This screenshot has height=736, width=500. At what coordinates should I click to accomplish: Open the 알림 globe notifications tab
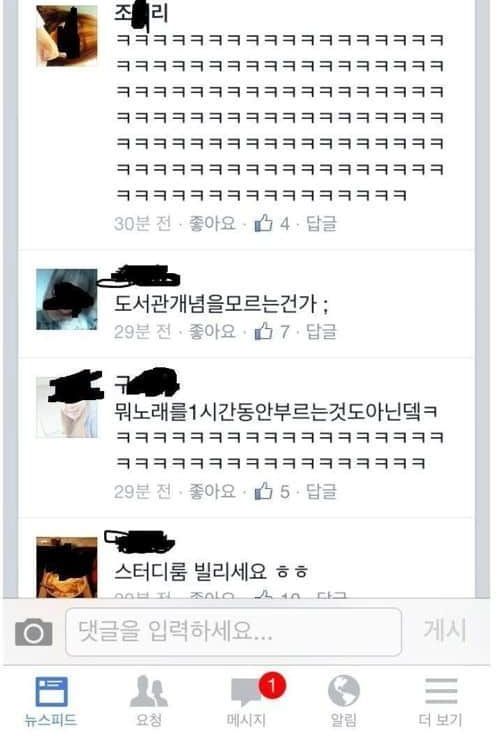pyautogui.click(x=344, y=701)
